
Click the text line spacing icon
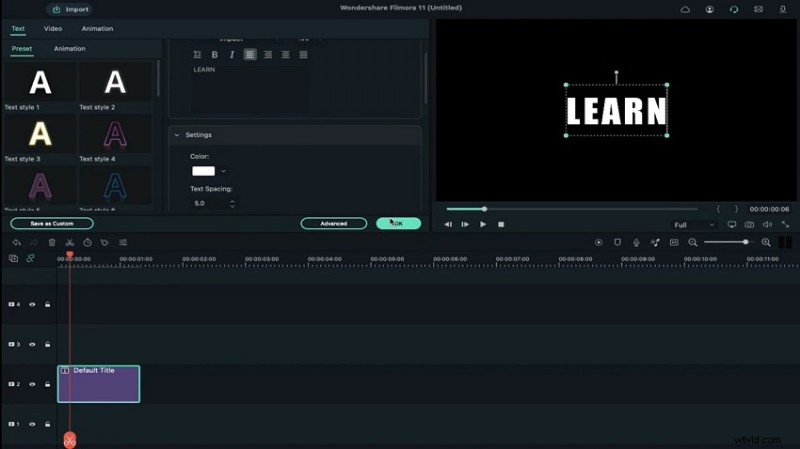[x=197, y=55]
